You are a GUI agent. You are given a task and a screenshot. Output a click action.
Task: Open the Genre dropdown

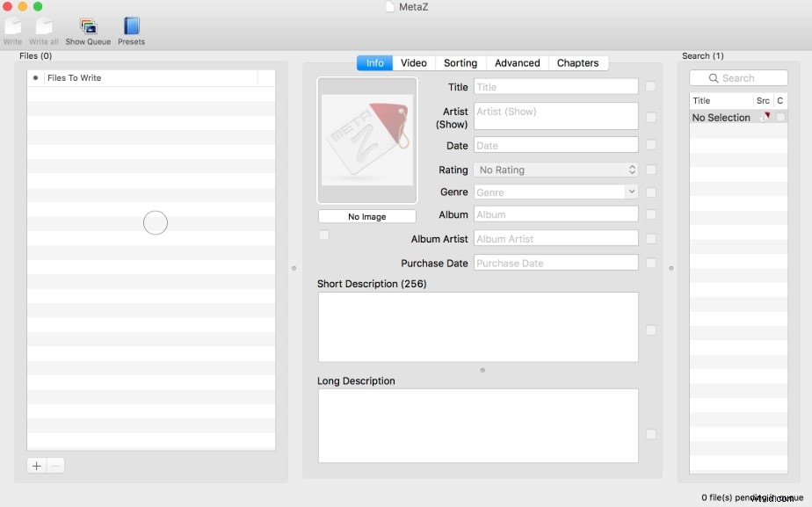[630, 192]
